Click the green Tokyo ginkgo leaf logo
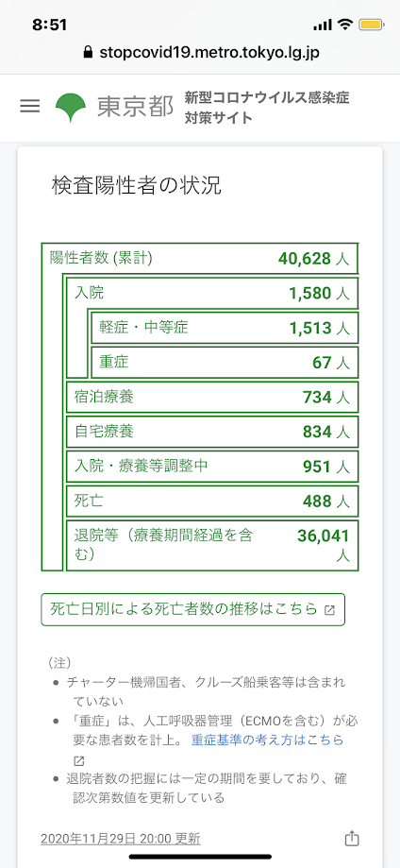Image resolution: width=400 pixels, height=868 pixels. tap(70, 108)
